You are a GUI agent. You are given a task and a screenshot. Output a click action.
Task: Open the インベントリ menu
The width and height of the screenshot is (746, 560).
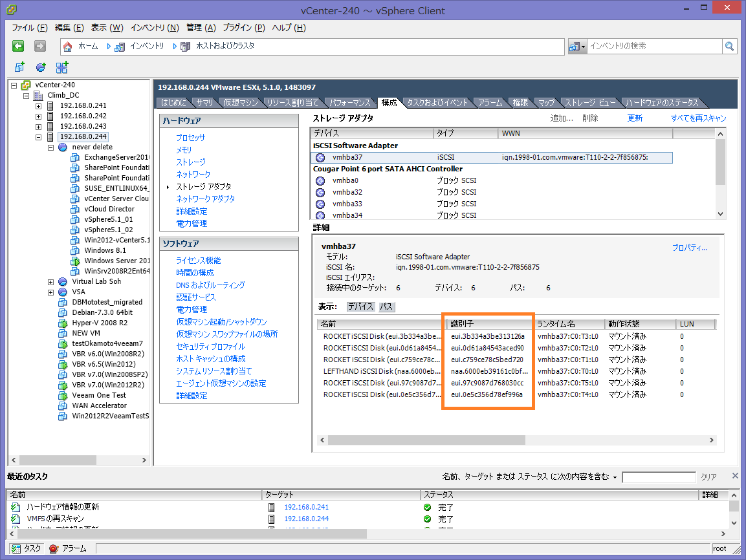pyautogui.click(x=154, y=28)
